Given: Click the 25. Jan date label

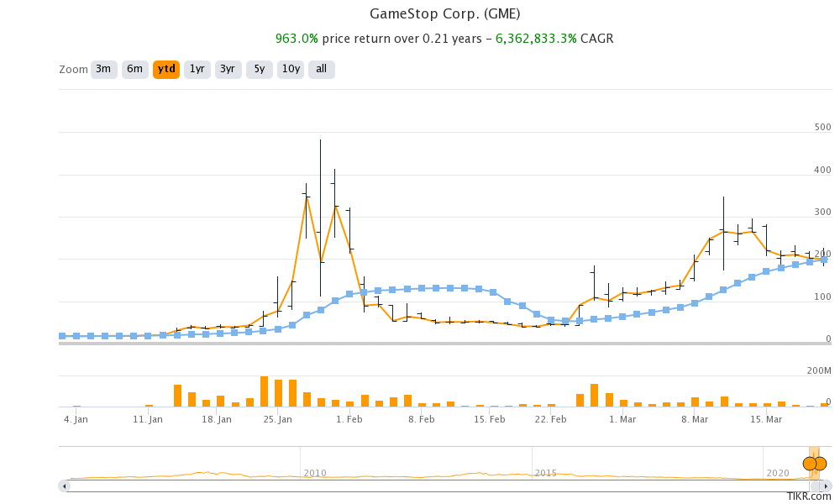Looking at the screenshot, I should coord(277,419).
